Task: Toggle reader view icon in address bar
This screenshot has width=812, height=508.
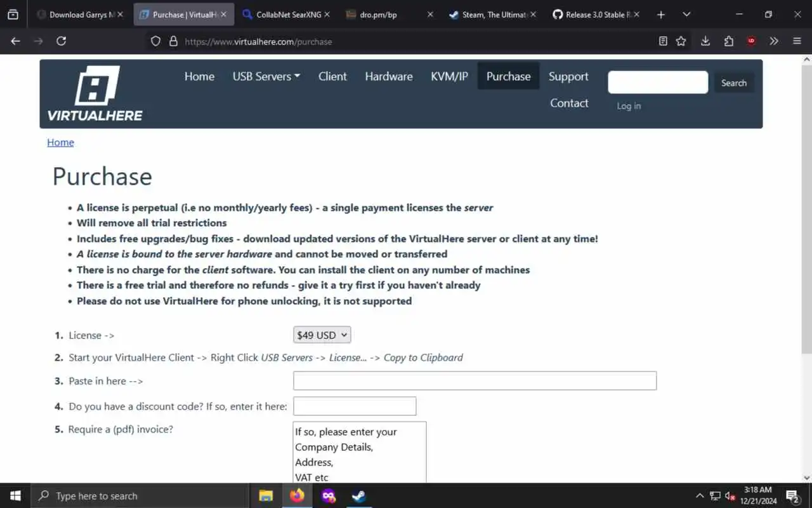Action: pyautogui.click(x=663, y=41)
